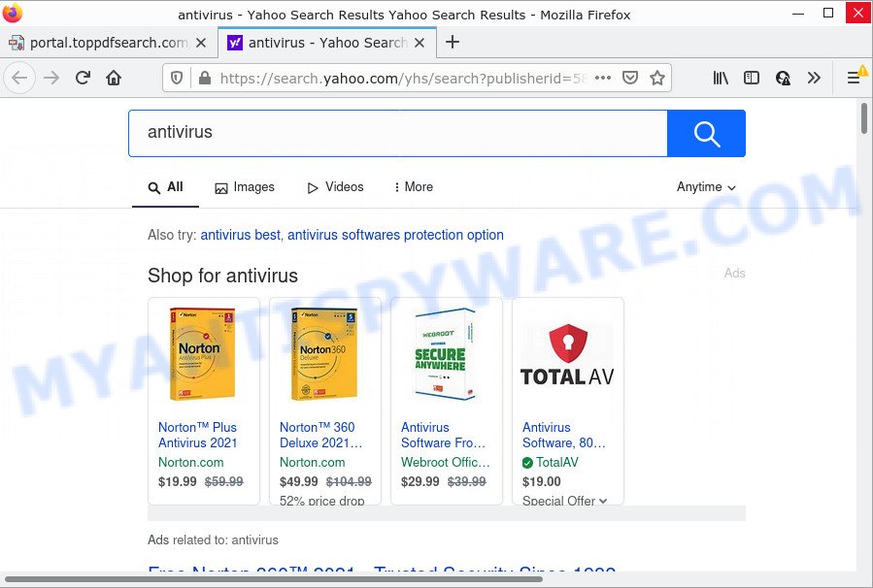Screen dimensions: 873x588
Task: Try 'antivirus softwares protection option' suggestion
Action: (395, 236)
